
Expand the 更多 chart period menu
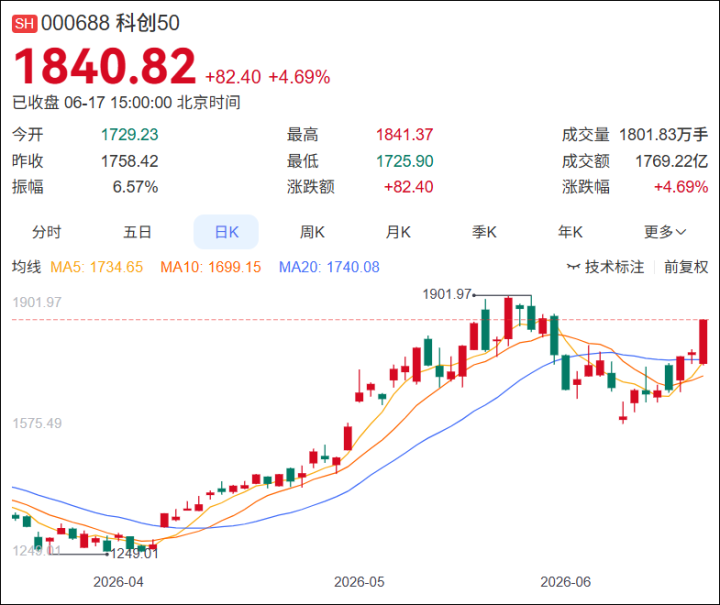(x=665, y=232)
